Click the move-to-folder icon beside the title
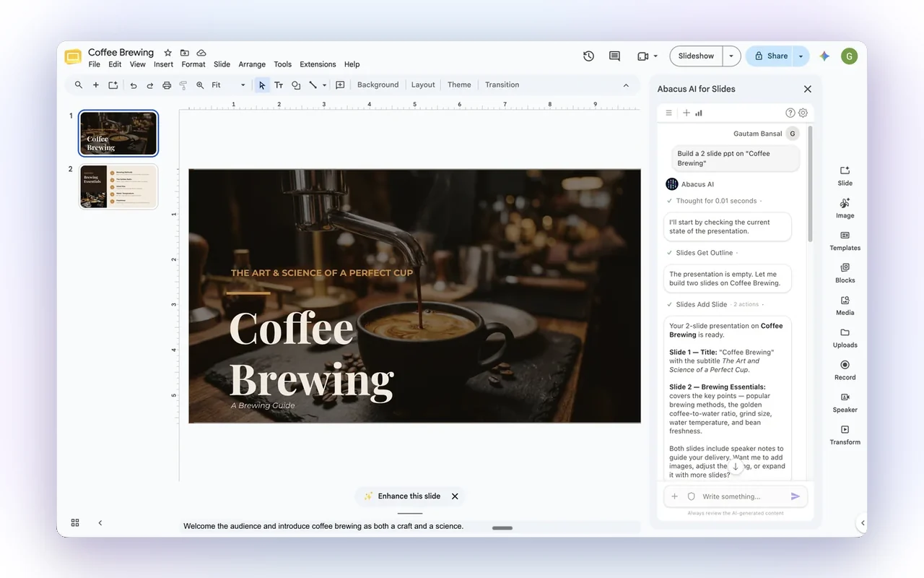Screen dimensions: 924x578 185,53
